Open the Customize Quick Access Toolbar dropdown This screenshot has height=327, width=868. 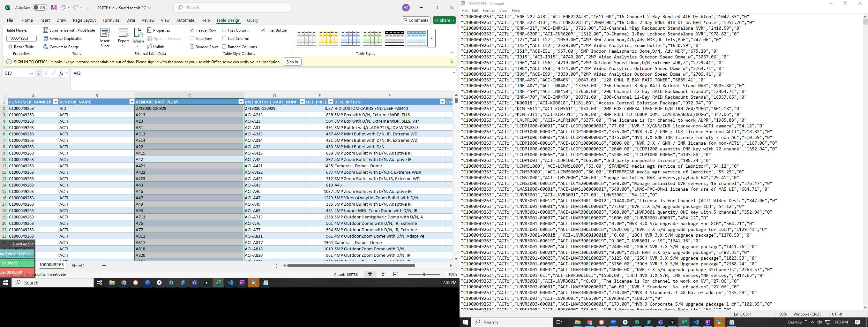[x=88, y=7]
